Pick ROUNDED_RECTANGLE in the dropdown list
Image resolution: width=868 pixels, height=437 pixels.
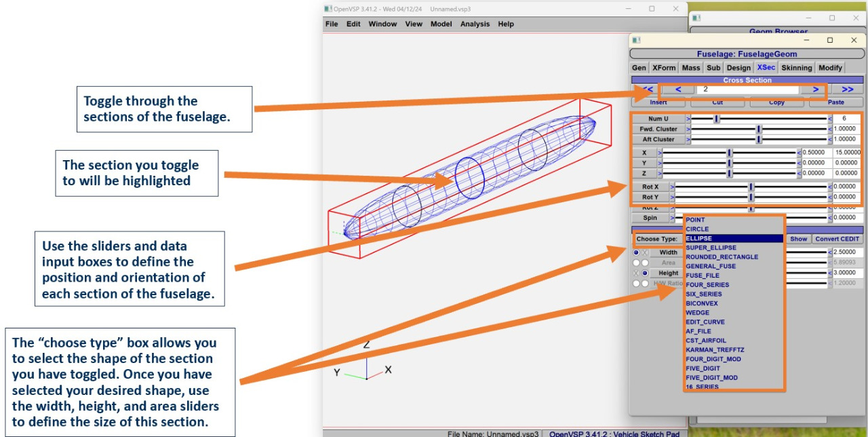[722, 257]
